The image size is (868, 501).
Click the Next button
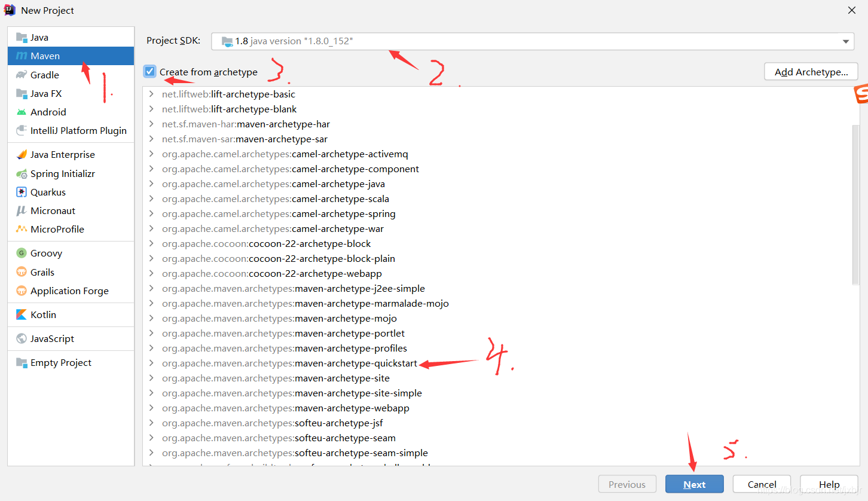695,484
